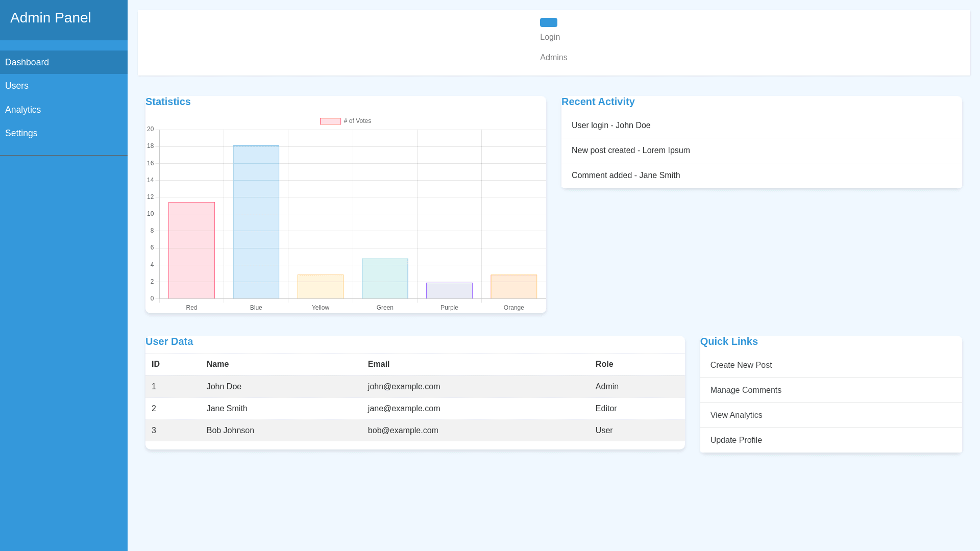Open Settings in the sidebar
Viewport: 980px width, 551px height.
point(21,133)
